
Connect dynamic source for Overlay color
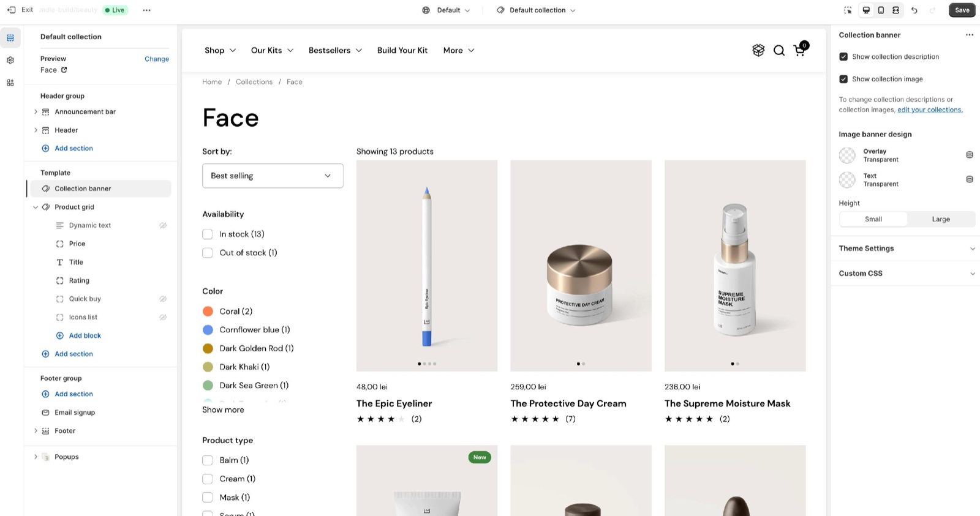(970, 155)
